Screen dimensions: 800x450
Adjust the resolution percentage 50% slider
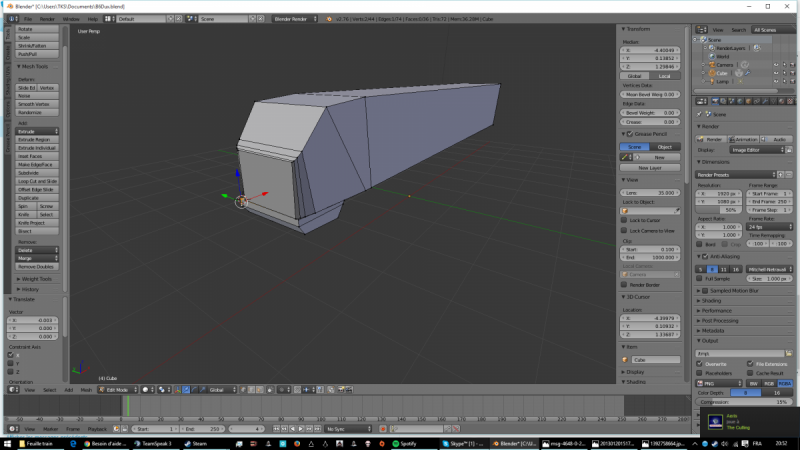coord(719,210)
